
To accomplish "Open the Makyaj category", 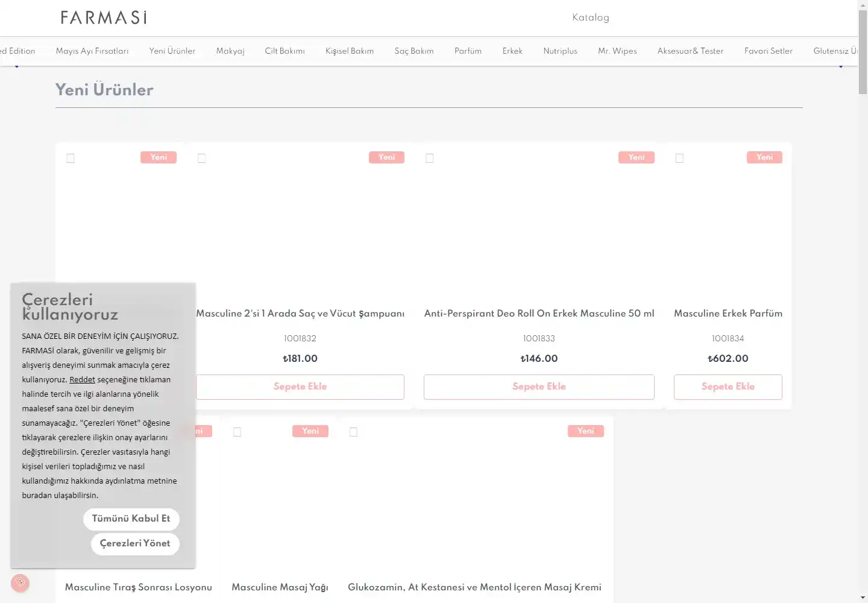I will 230,51.
